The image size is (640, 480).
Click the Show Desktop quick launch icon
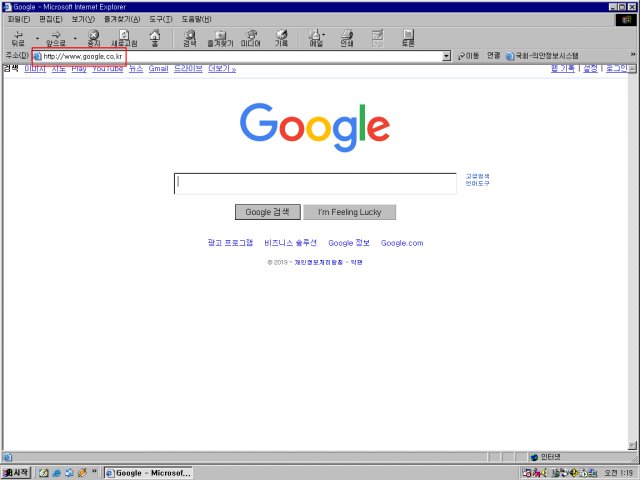44,473
